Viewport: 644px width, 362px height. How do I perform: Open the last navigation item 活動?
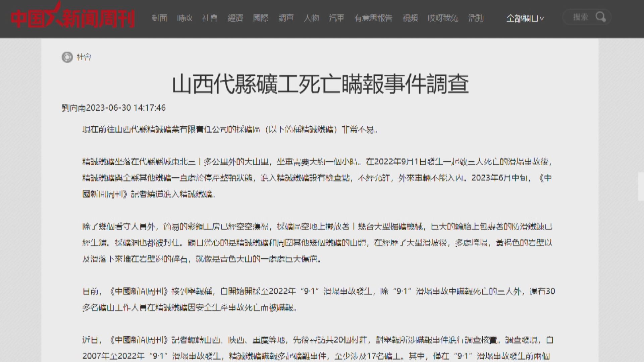pyautogui.click(x=476, y=18)
